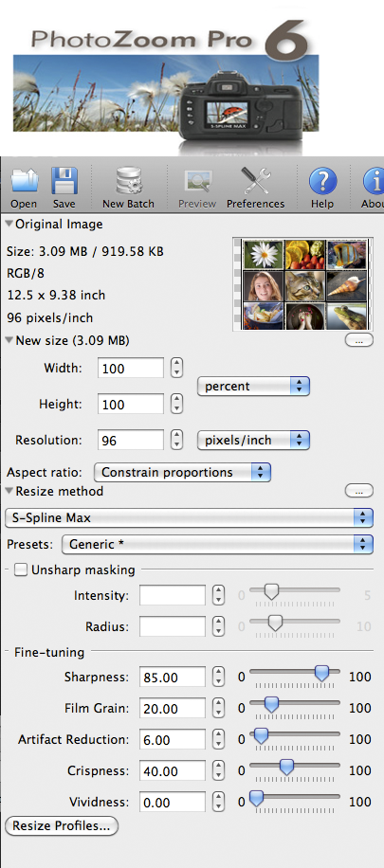Click the Width stepper arrows
This screenshot has height=868, width=384.
click(176, 368)
